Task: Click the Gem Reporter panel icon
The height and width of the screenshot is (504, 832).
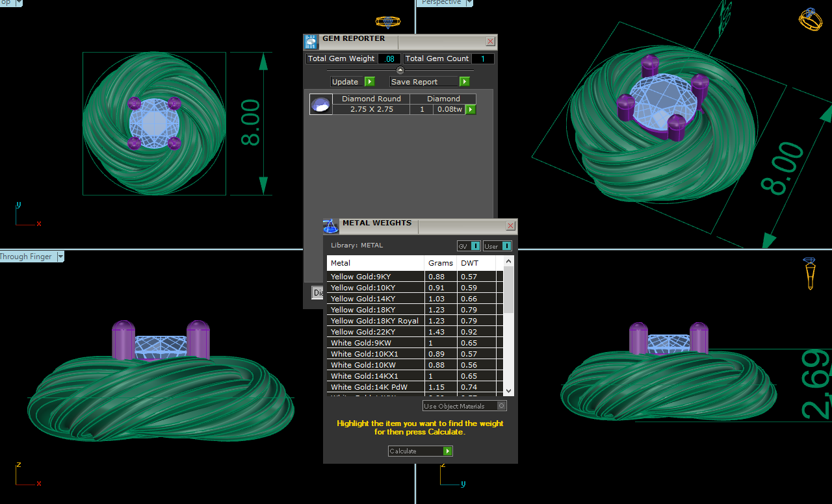Action: (x=311, y=42)
